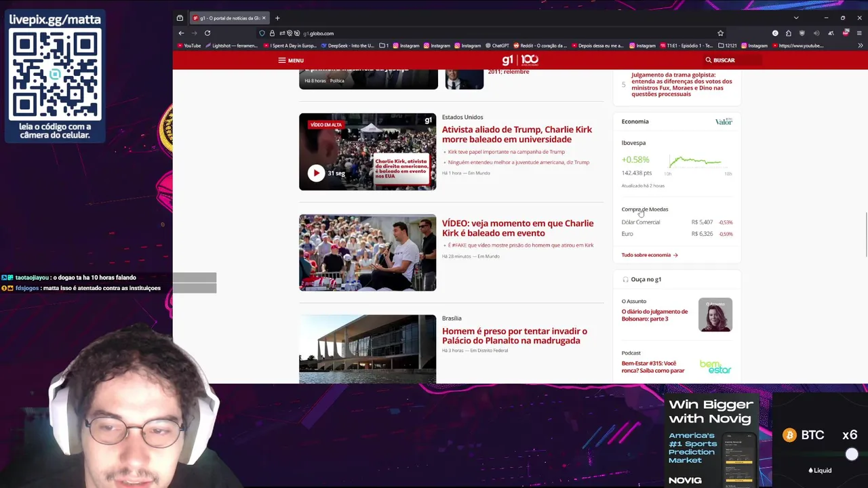Screen dimensions: 868x488
Task: Click the arrow next to Tudo sobre economia
Action: click(675, 255)
